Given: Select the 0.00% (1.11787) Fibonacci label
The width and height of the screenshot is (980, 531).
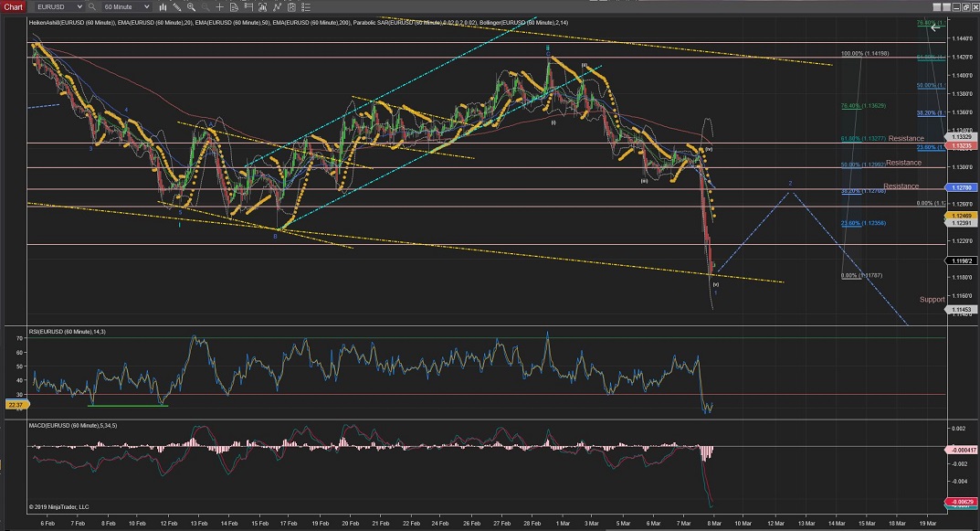Looking at the screenshot, I should coord(862,275).
